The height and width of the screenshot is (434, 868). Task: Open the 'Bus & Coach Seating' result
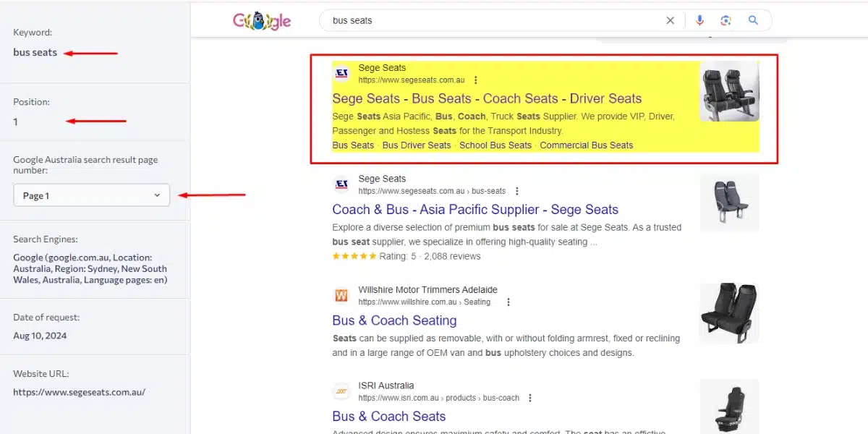click(x=394, y=320)
